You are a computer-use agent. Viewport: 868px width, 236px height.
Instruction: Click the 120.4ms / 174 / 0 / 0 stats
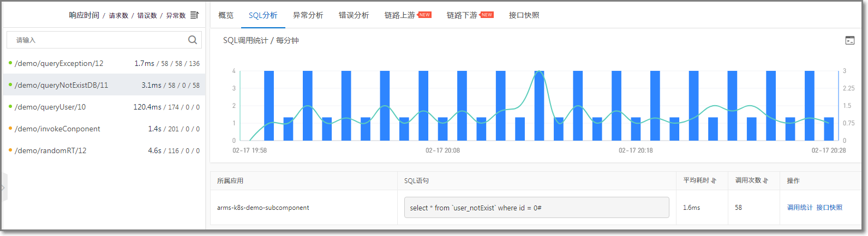click(166, 107)
